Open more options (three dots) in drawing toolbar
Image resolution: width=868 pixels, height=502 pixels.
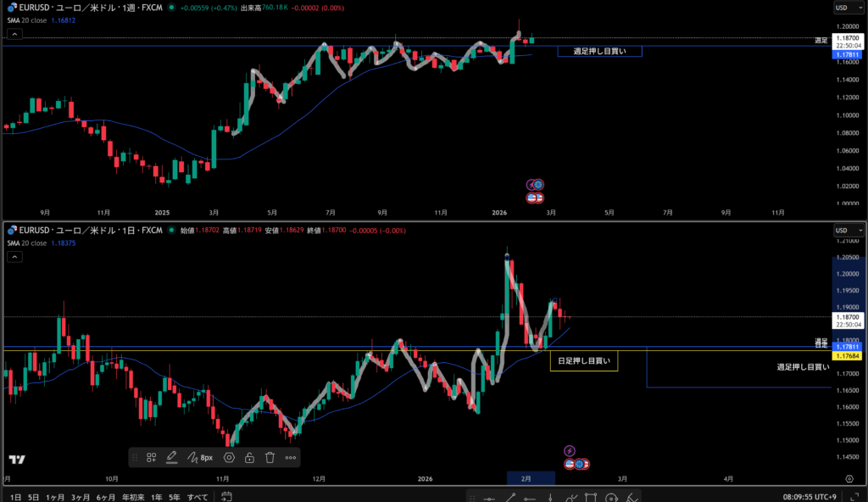tap(291, 457)
